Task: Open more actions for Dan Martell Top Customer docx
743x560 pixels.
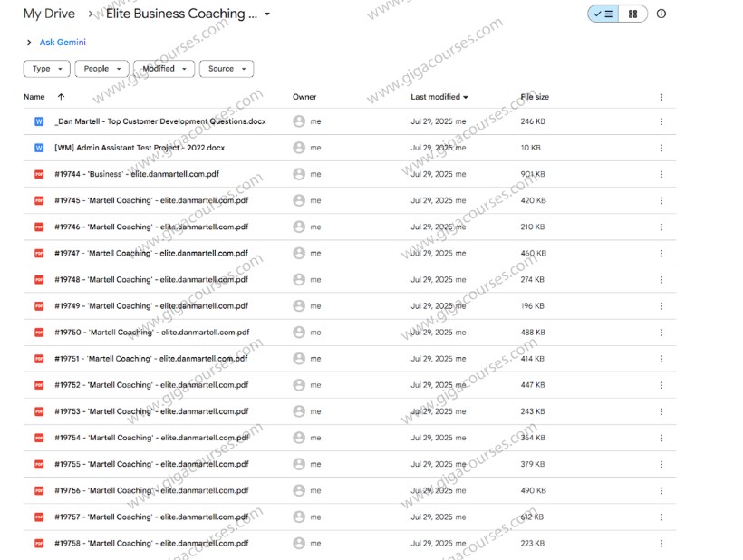Action: click(661, 121)
